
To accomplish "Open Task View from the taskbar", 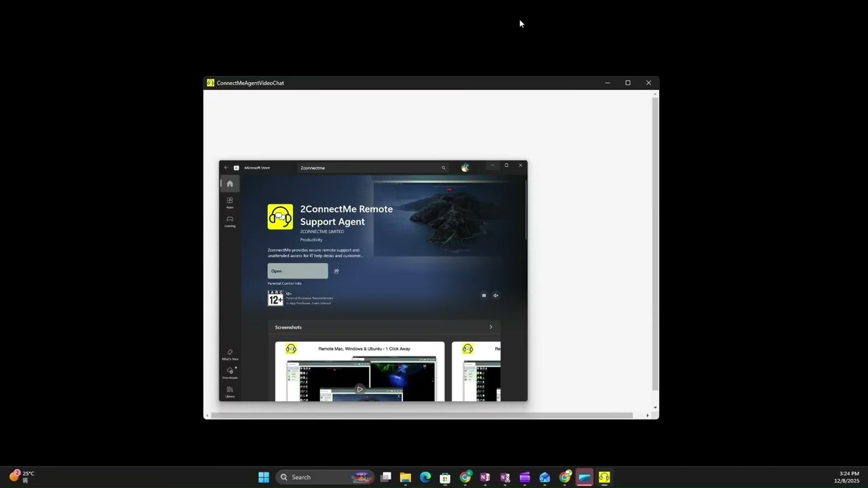I will [x=386, y=477].
